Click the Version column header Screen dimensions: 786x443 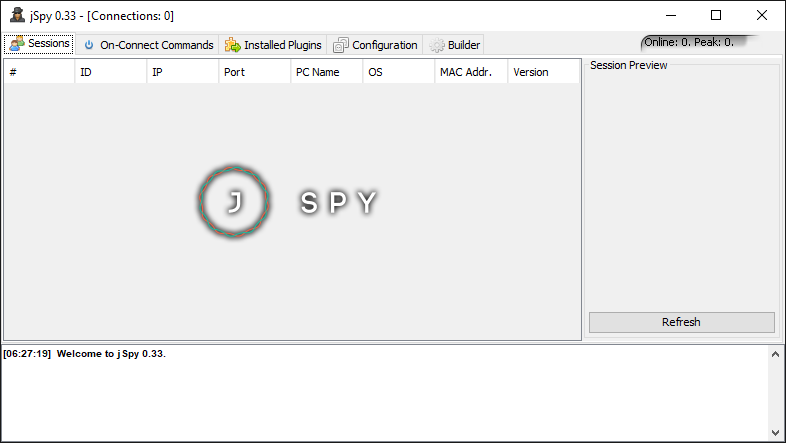[x=543, y=72]
